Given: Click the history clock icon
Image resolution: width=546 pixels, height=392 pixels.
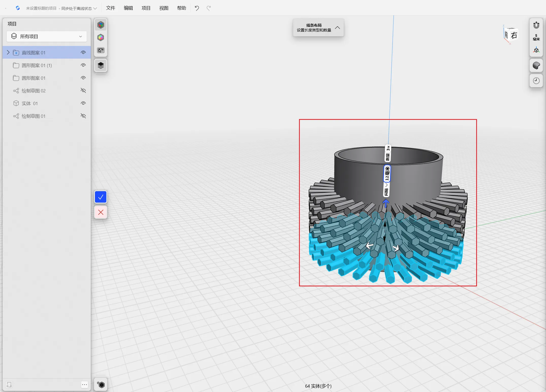Looking at the screenshot, I should click(536, 81).
